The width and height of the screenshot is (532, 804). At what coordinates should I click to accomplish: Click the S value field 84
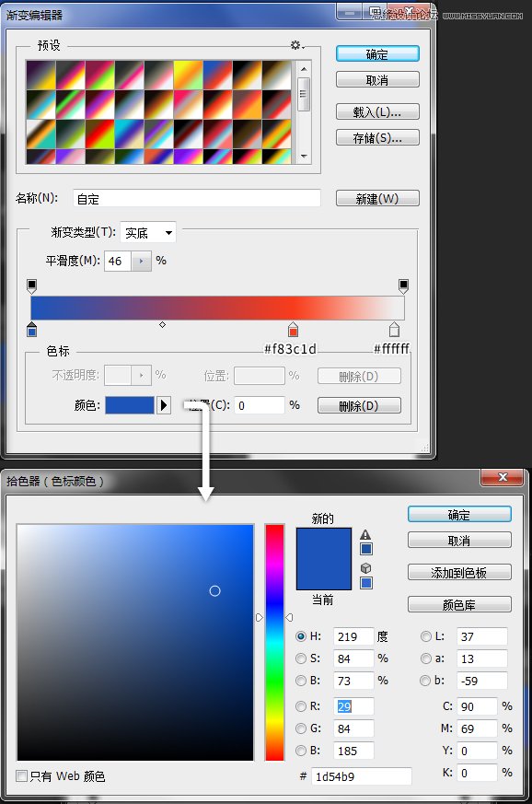point(353,658)
